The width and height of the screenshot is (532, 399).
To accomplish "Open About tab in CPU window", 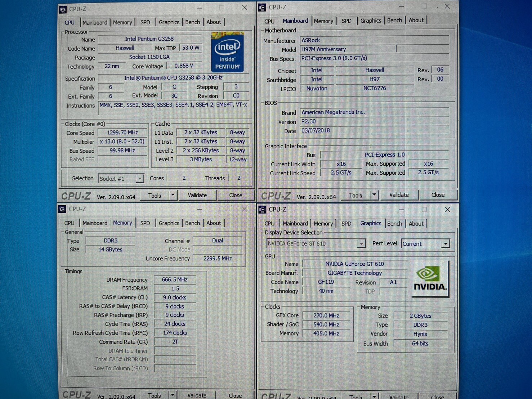I will pyautogui.click(x=214, y=22).
